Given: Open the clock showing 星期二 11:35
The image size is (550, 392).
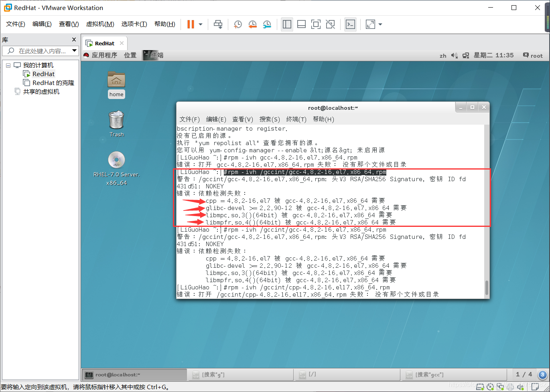Looking at the screenshot, I should pos(493,55).
